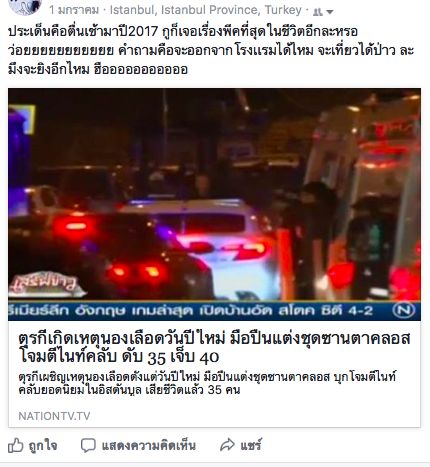This screenshot has height=467, width=430.
Task: Click the article description below the headline
Action: coord(207,383)
